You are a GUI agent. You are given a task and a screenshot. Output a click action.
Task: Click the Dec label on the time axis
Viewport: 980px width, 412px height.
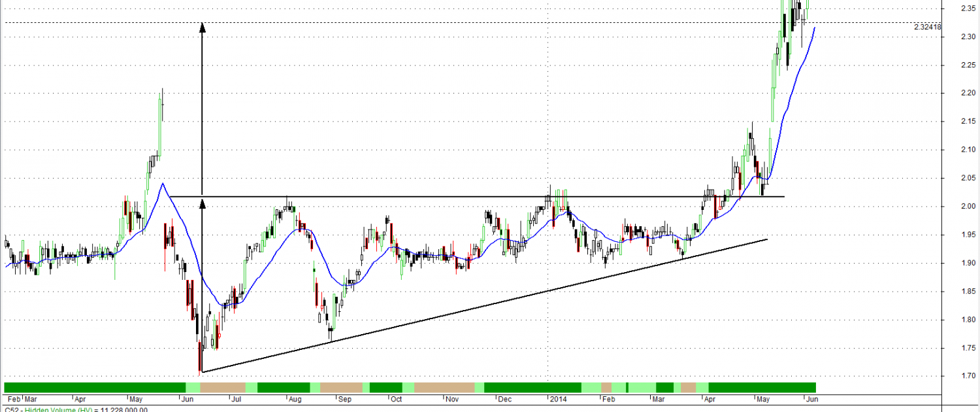click(504, 398)
